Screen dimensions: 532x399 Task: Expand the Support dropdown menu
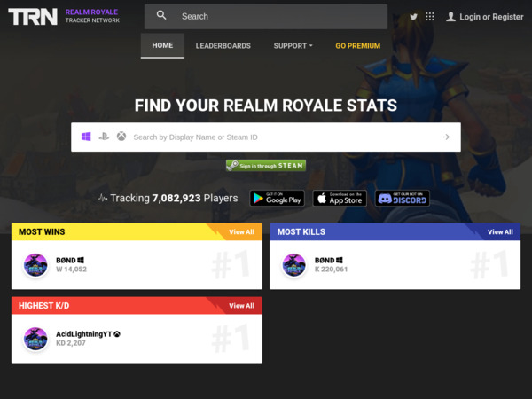[x=293, y=46]
